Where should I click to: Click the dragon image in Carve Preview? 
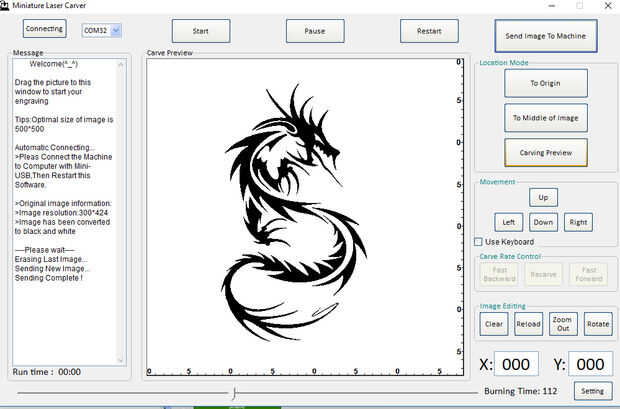tap(294, 214)
